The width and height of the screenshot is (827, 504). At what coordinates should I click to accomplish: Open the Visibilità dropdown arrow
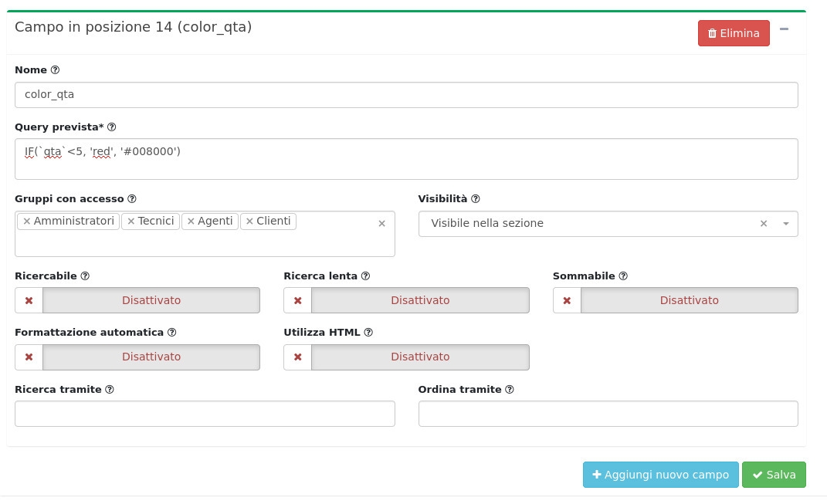(785, 224)
